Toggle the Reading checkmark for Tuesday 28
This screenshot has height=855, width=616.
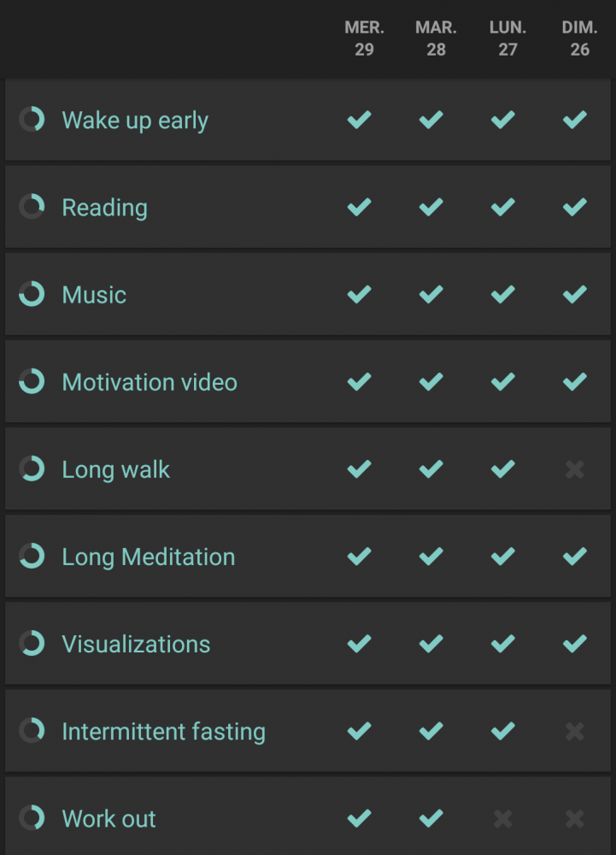click(431, 207)
